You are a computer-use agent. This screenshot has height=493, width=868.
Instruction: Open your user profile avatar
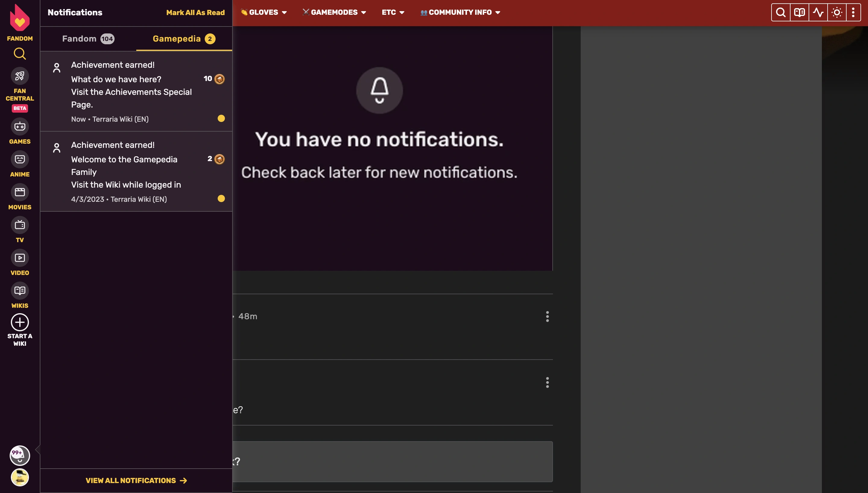[x=20, y=477]
